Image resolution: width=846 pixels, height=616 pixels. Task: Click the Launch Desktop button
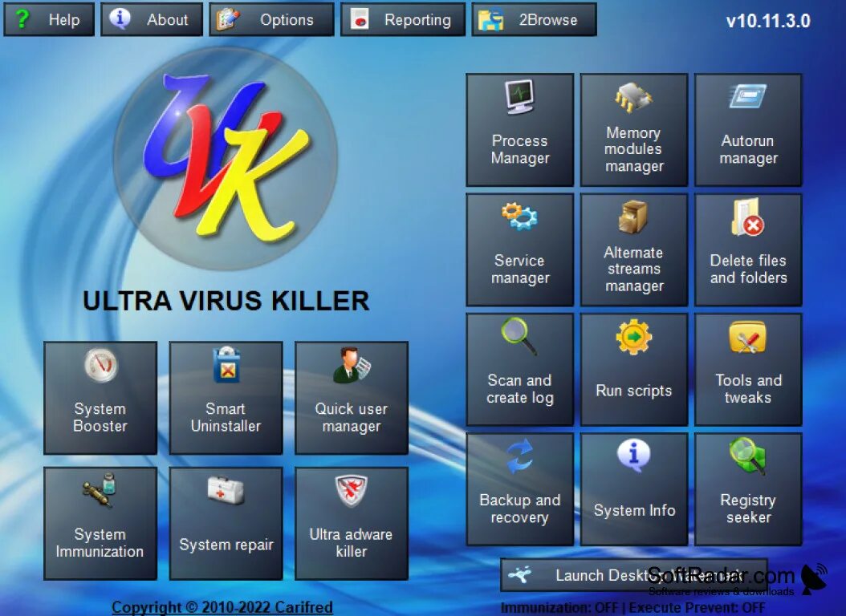pyautogui.click(x=634, y=575)
